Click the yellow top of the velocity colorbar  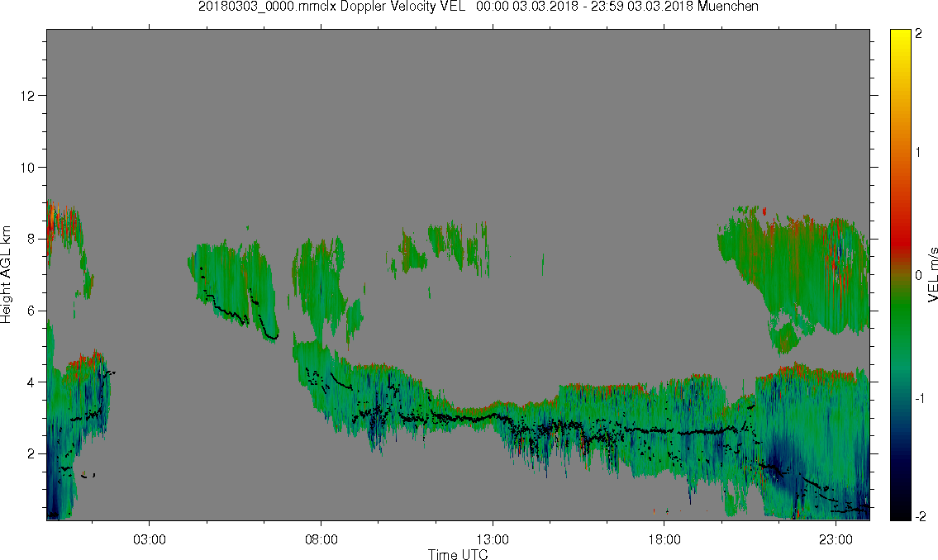click(x=900, y=37)
